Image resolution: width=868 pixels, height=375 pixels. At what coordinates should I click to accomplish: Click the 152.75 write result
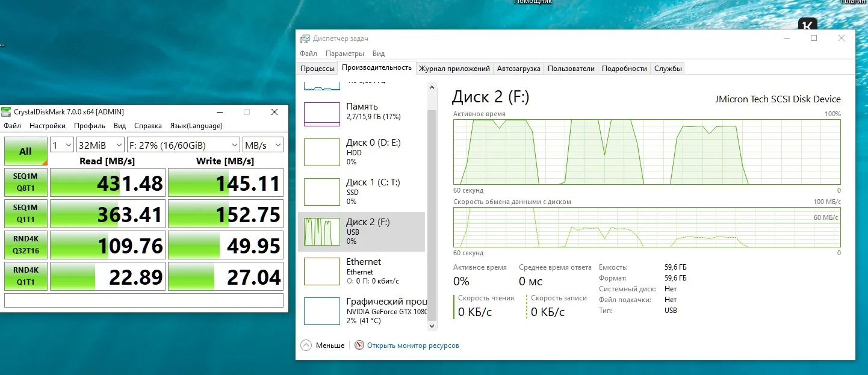tap(225, 214)
